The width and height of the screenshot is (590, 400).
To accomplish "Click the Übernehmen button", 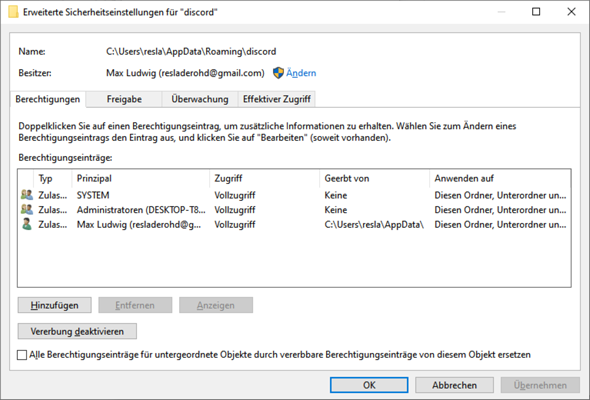I will click(x=540, y=385).
